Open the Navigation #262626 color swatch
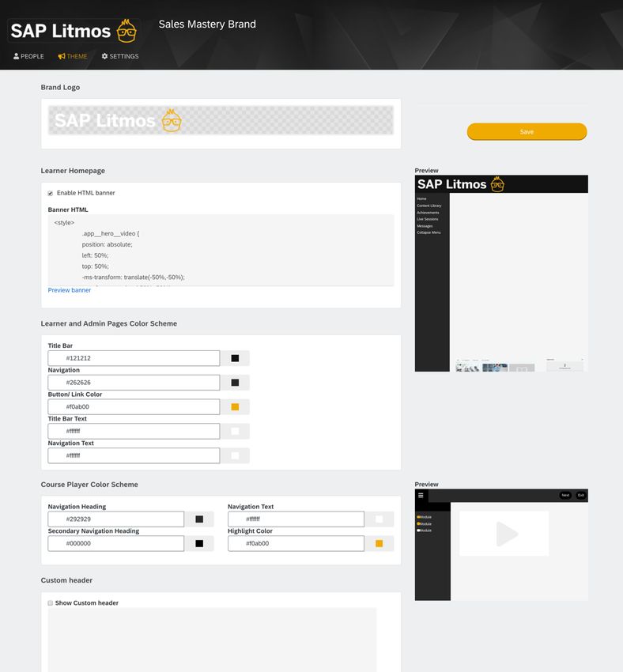The width and height of the screenshot is (623, 672). 235,383
